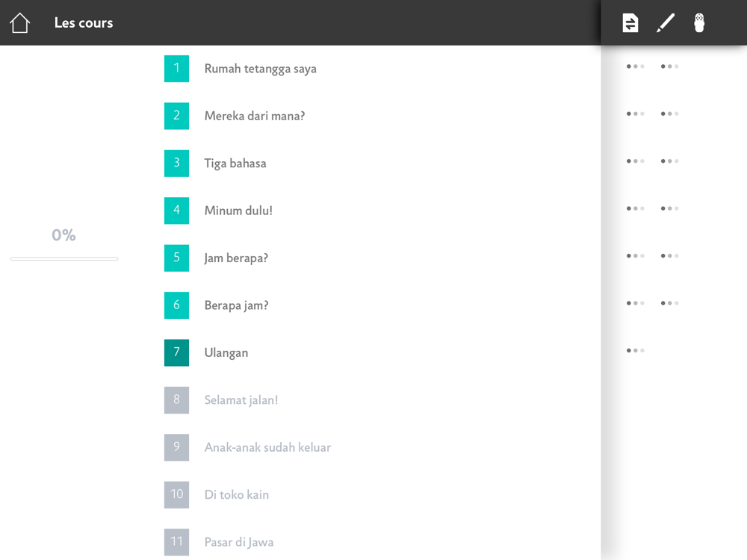Screen dimensions: 747x560
Task: Click the 0% course progress bar
Action: pos(64,258)
